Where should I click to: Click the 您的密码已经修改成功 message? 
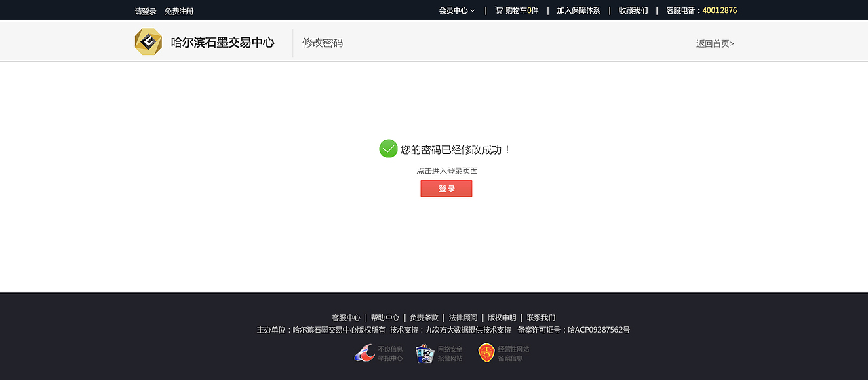pos(455,149)
